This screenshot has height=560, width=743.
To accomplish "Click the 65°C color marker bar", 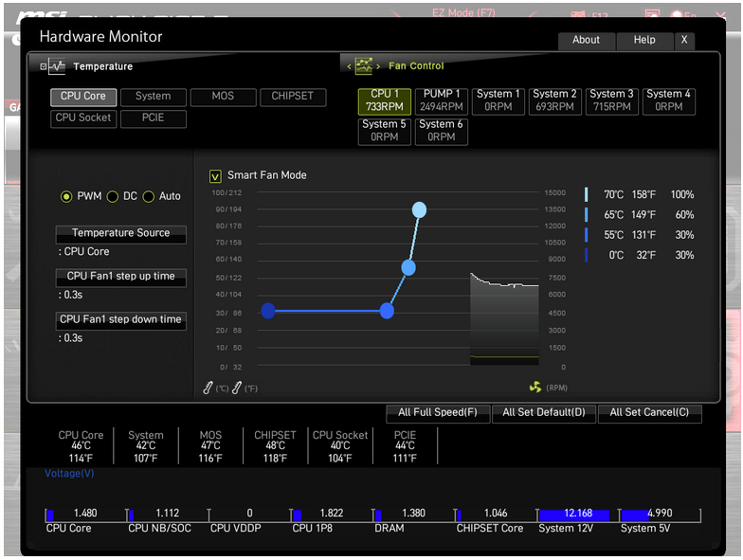I will [586, 214].
